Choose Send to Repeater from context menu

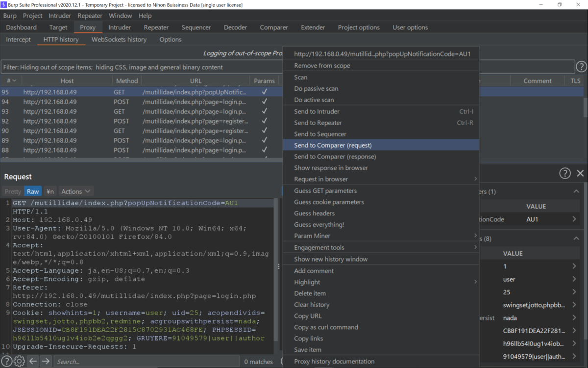point(380,123)
